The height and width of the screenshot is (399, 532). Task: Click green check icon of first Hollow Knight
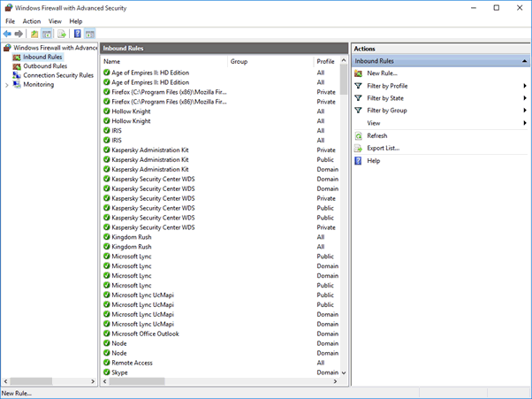pos(107,111)
